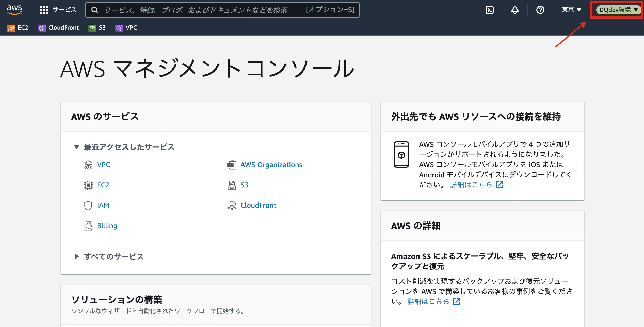The width and height of the screenshot is (644, 327).
Task: Open the S3 link in recent services
Action: pos(245,185)
